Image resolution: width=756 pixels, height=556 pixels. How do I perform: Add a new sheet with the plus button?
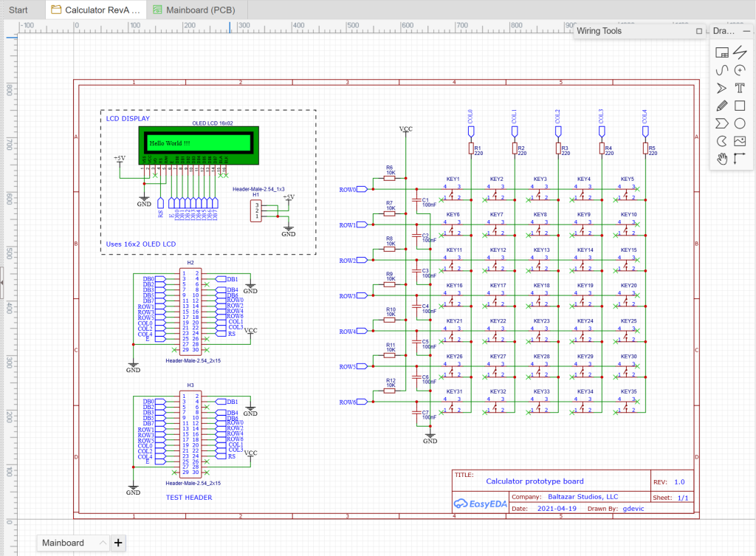(x=118, y=543)
